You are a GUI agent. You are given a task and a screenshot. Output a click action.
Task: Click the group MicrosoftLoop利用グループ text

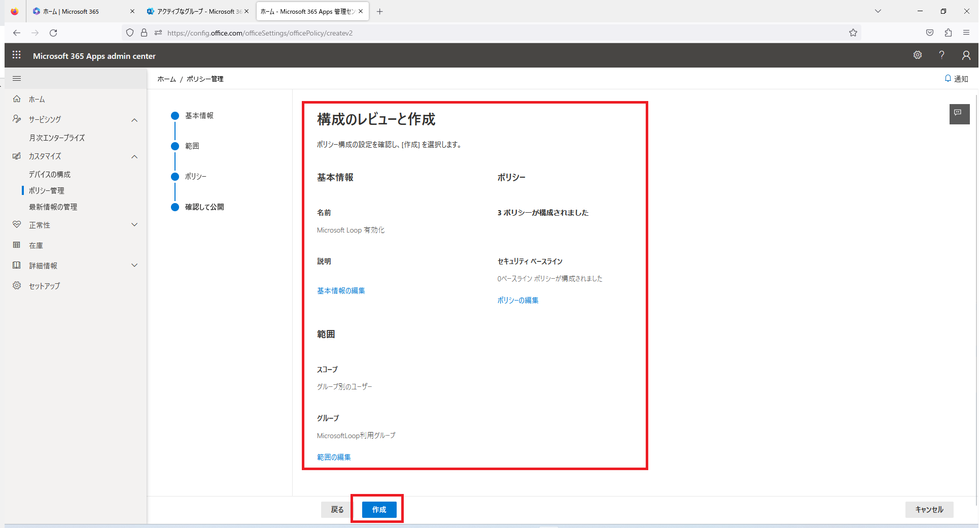pyautogui.click(x=356, y=435)
